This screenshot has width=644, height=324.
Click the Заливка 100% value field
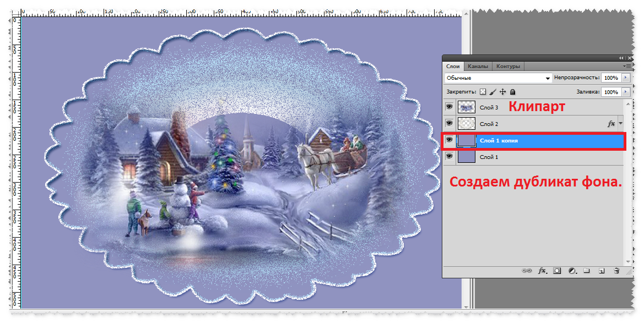point(611,92)
